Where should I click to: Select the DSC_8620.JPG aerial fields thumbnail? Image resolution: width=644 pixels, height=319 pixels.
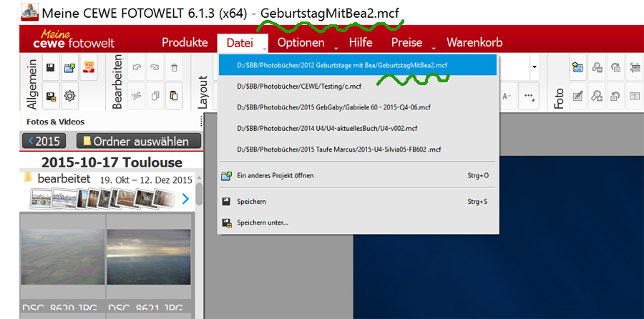pos(63,257)
